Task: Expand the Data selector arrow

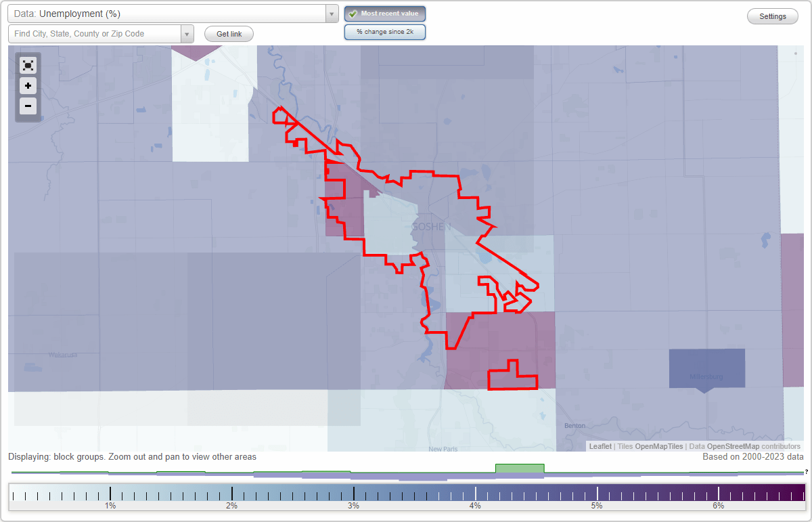Action: pos(332,14)
